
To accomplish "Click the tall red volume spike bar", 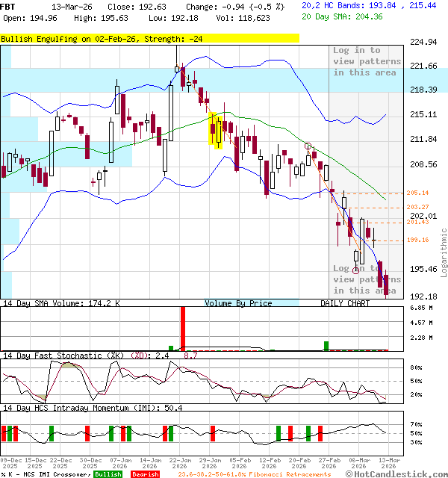I will click(x=181, y=327).
